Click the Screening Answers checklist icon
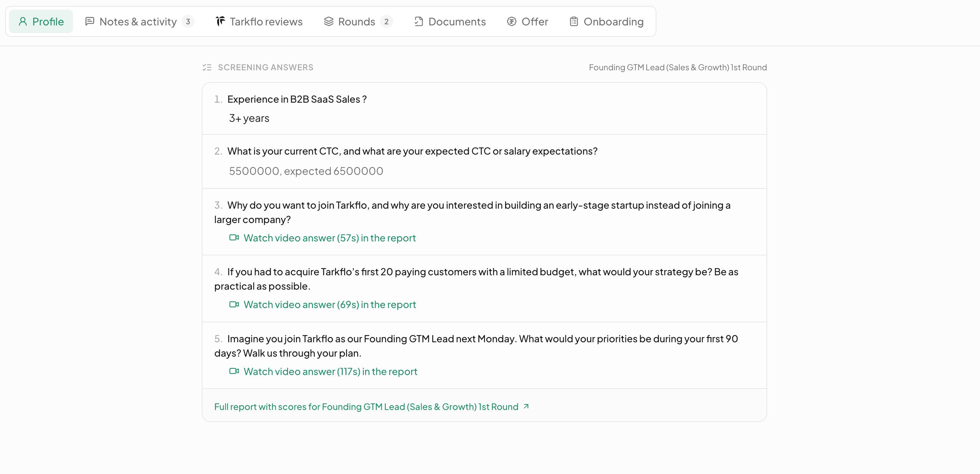980x474 pixels. click(x=207, y=67)
